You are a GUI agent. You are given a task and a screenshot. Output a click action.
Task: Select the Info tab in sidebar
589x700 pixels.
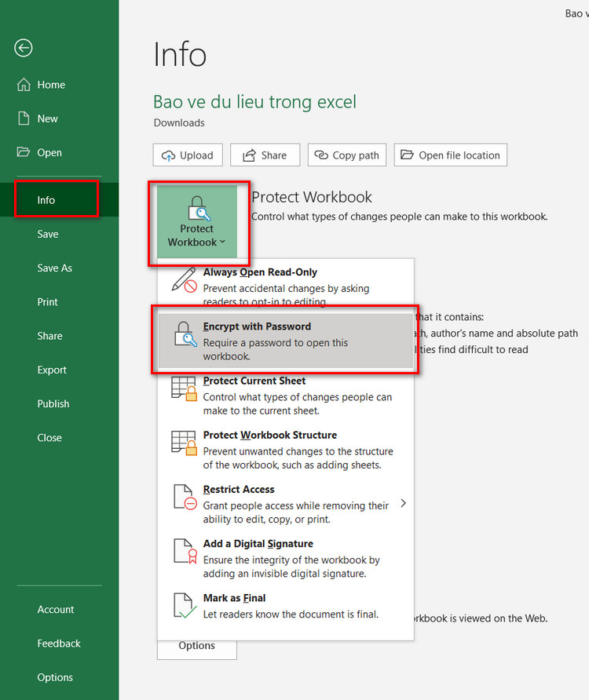tap(60, 199)
